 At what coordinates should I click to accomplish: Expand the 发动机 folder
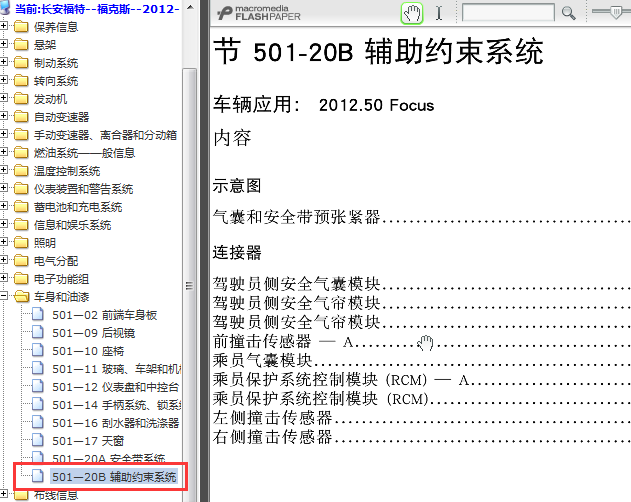(x=4, y=98)
